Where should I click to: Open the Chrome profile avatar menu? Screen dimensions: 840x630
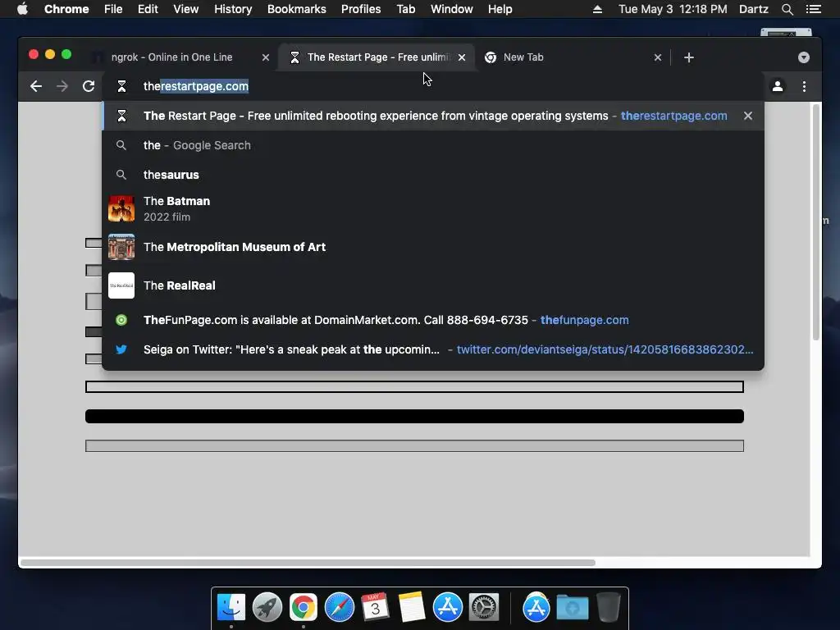coord(778,86)
